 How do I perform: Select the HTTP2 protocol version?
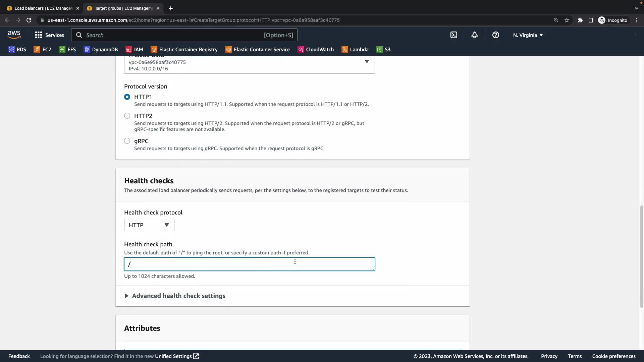(127, 116)
